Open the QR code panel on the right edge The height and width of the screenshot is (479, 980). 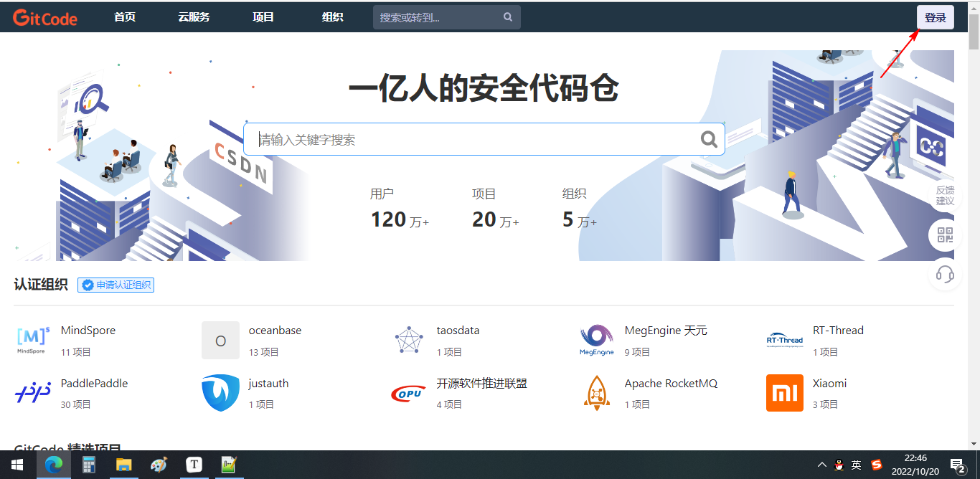[945, 234]
